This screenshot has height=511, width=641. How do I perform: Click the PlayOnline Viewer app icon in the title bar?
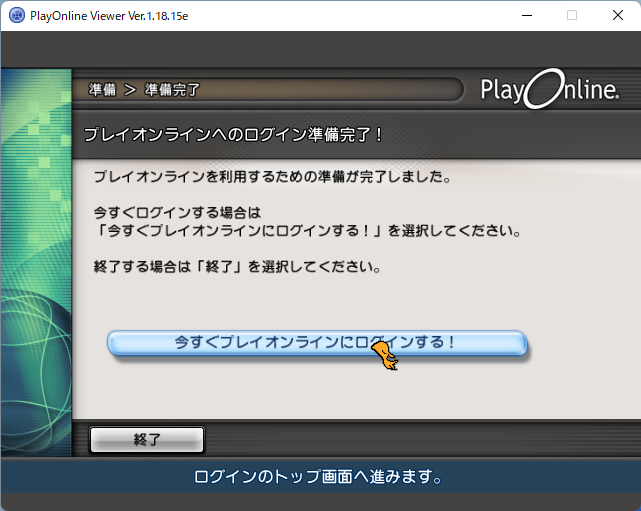(x=17, y=16)
